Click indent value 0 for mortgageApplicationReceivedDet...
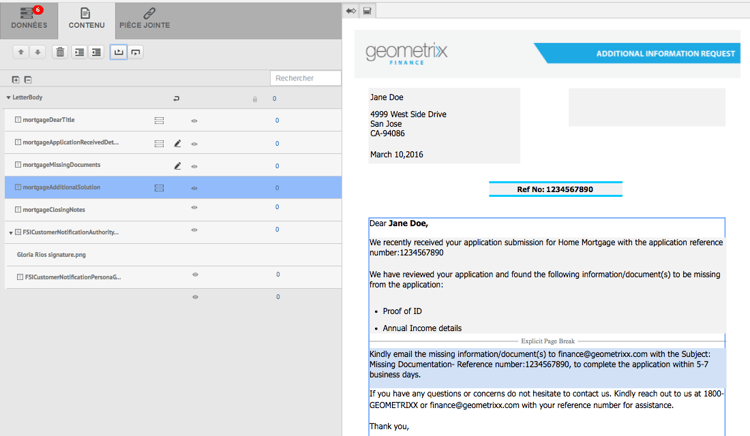Image resolution: width=750 pixels, height=436 pixels. click(x=277, y=143)
